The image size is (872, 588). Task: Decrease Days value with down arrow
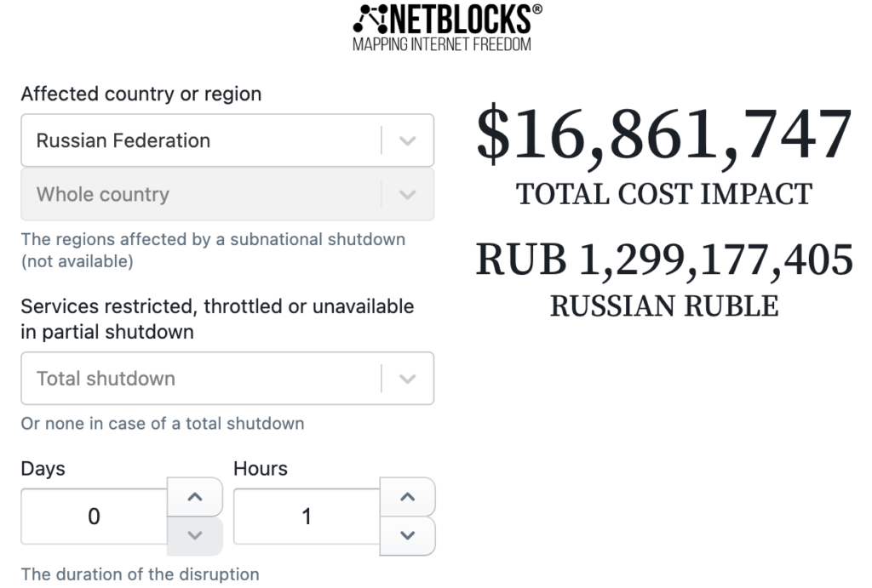pos(195,536)
